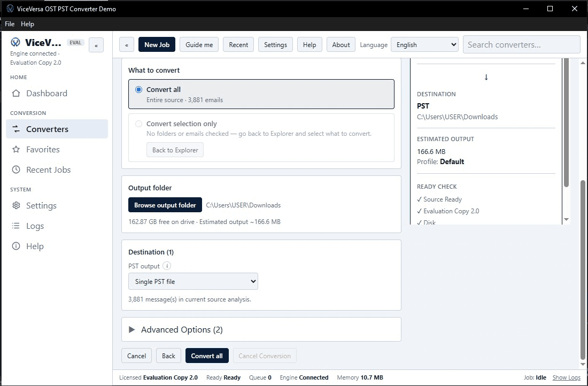Click the Back button

point(168,356)
